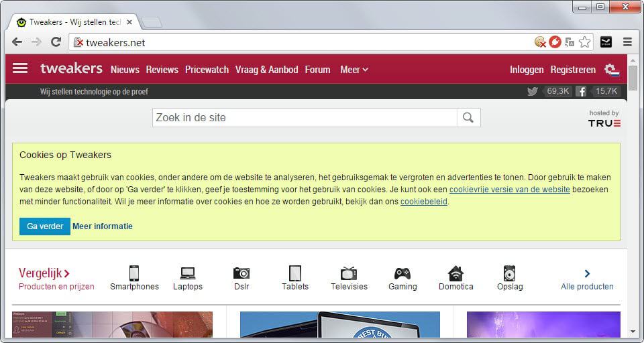Follow the cookiebeleid link
644x343 pixels.
(423, 202)
